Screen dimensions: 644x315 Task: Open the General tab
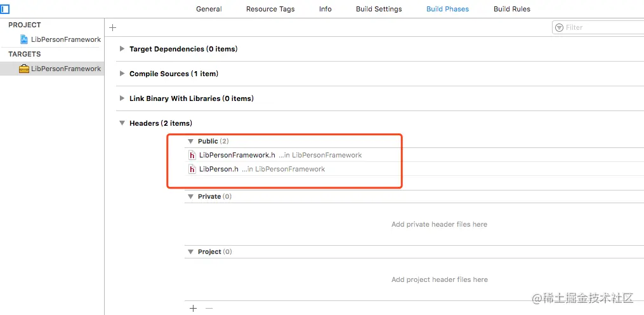coord(209,9)
